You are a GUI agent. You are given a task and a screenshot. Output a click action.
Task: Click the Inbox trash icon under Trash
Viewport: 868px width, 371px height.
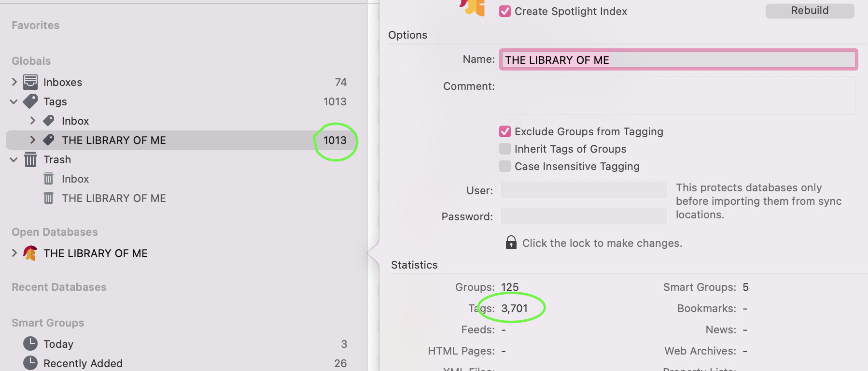click(49, 179)
